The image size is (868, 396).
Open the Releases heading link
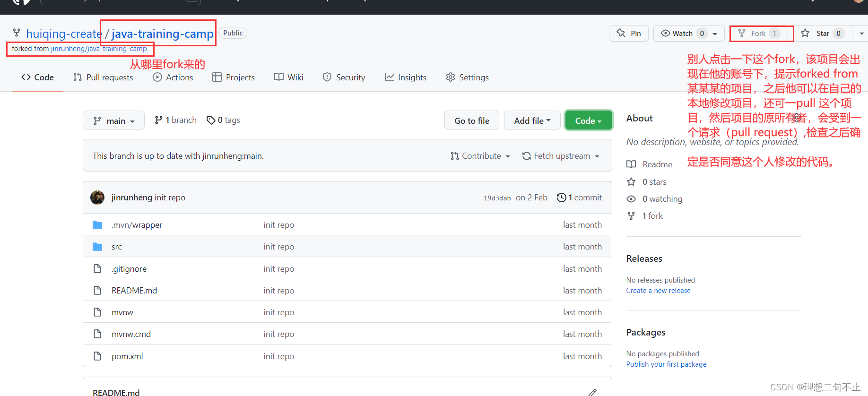644,259
